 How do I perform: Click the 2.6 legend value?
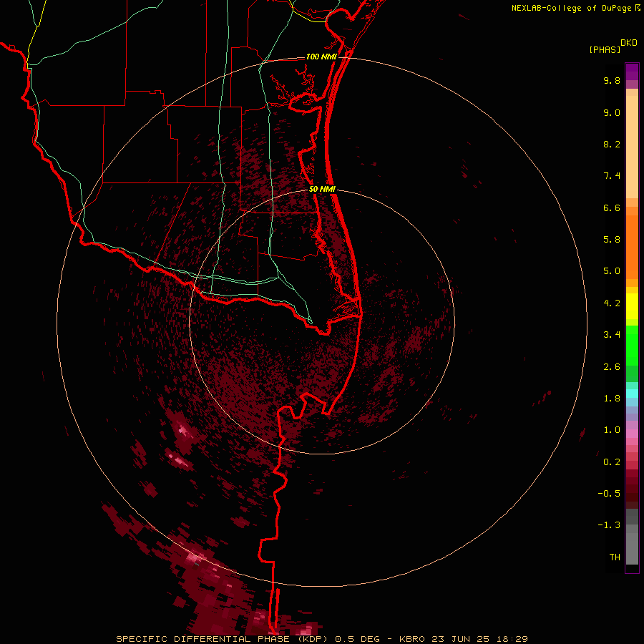[612, 367]
